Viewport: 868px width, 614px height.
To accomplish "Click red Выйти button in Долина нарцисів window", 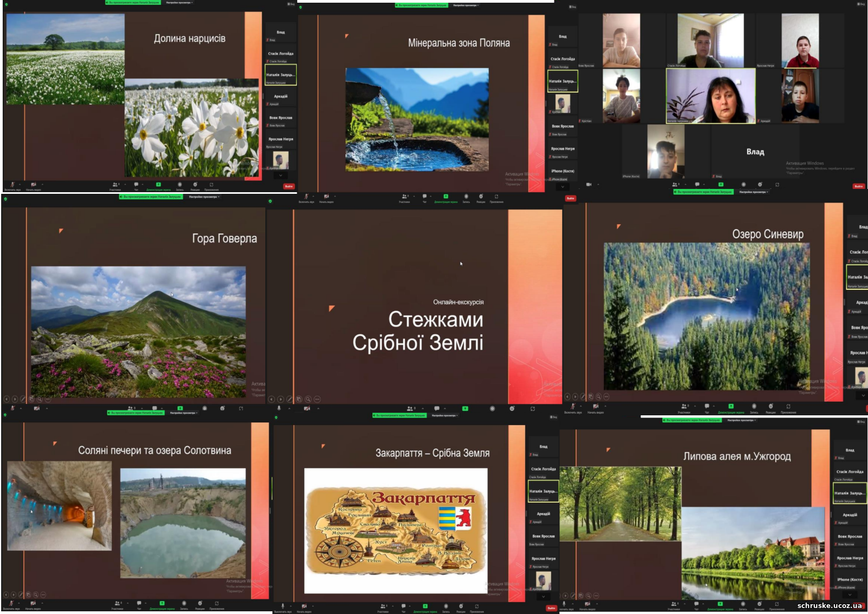I will coord(289,186).
